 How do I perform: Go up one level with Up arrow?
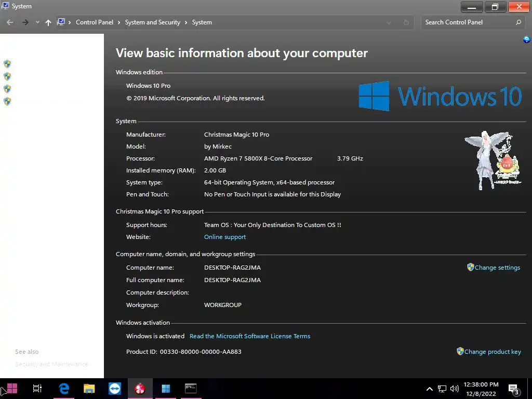point(48,22)
